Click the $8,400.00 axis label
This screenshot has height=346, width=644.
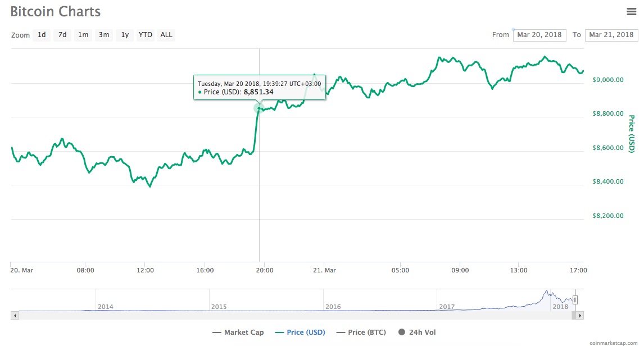point(608,181)
